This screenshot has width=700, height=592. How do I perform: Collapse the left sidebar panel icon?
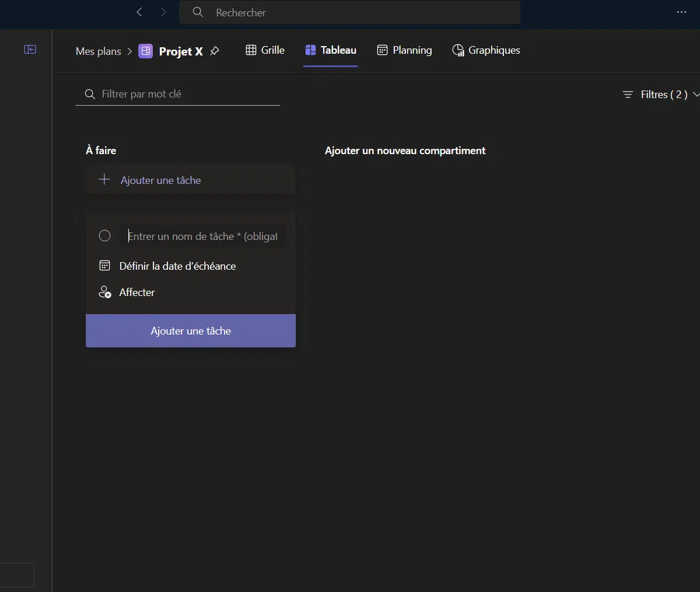[30, 50]
